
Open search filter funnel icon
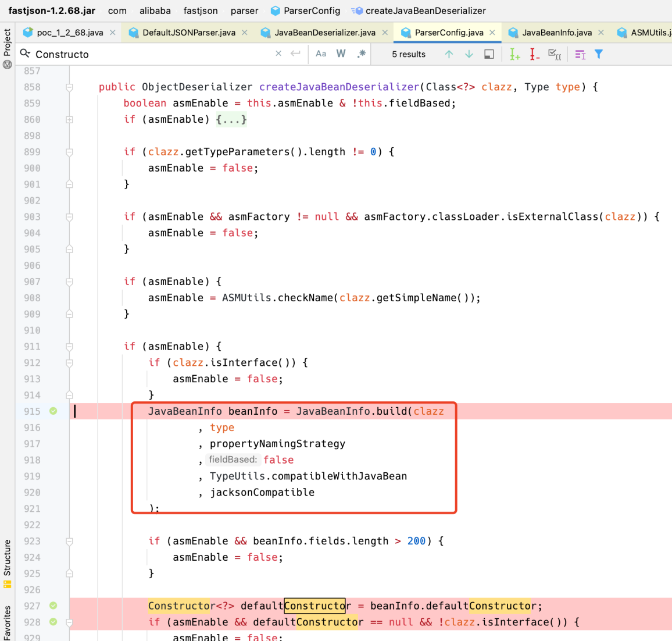[x=599, y=54]
